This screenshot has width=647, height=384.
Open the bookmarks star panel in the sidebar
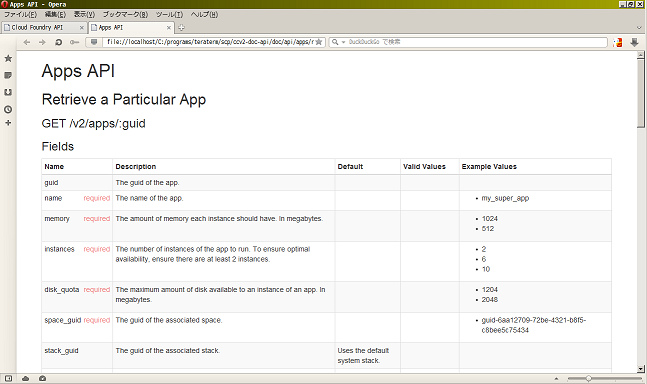pyautogui.click(x=8, y=58)
